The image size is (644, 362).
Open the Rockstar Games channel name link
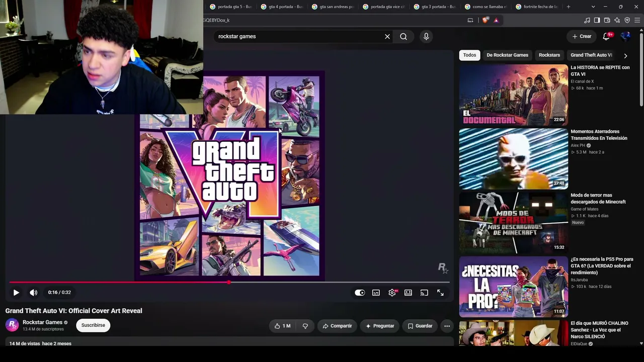pos(42,322)
